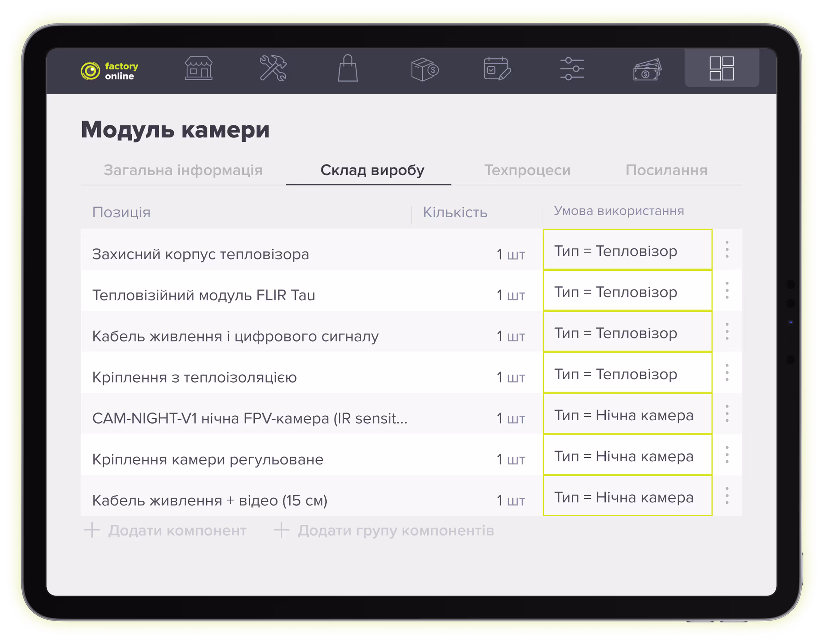Open the planning calendar icon
This screenshot has height=644, width=823.
[x=497, y=69]
